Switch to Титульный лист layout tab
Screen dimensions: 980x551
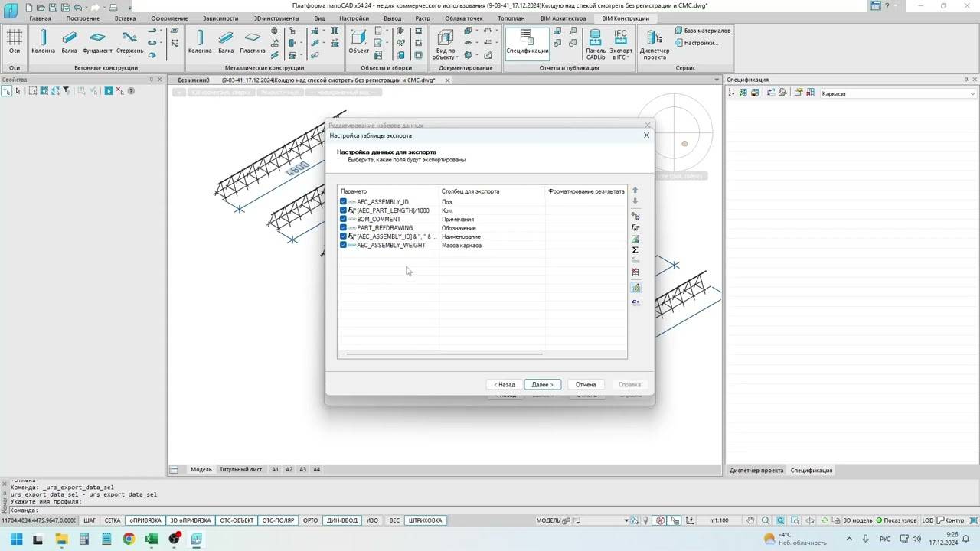pyautogui.click(x=240, y=469)
